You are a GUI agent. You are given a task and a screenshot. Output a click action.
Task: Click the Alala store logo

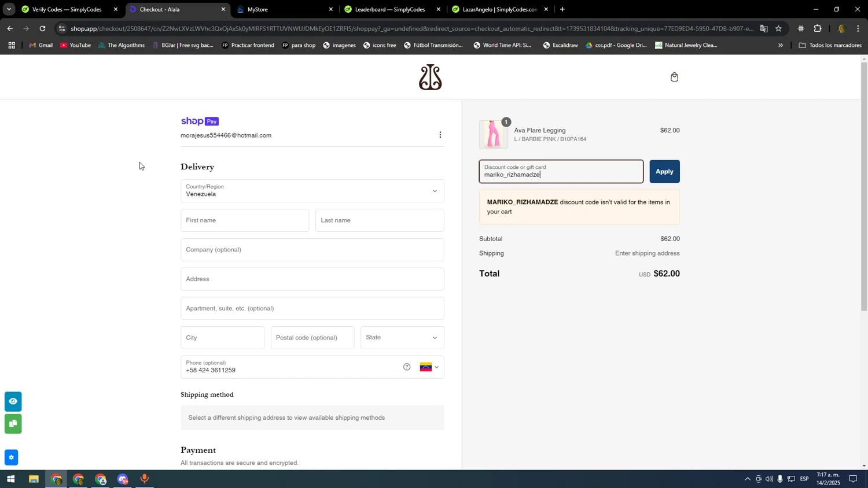point(431,77)
